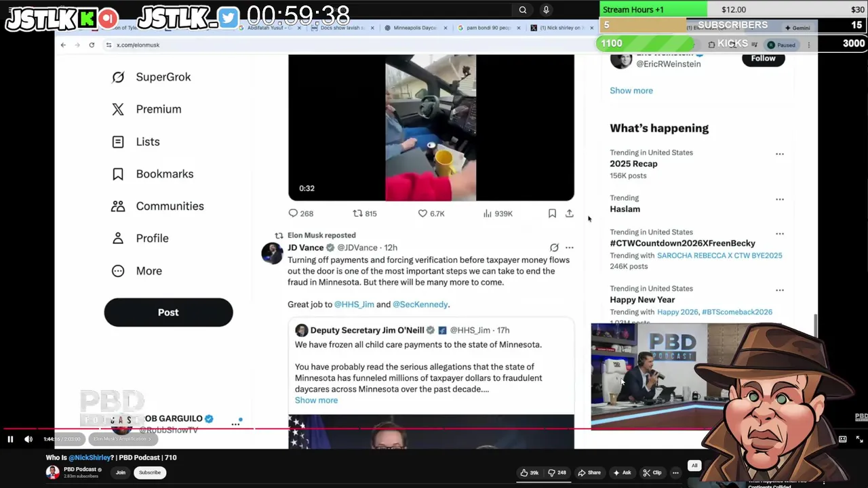Viewport: 868px width, 488px height.
Task: Open Lists in the X sidebar
Action: 136,142
